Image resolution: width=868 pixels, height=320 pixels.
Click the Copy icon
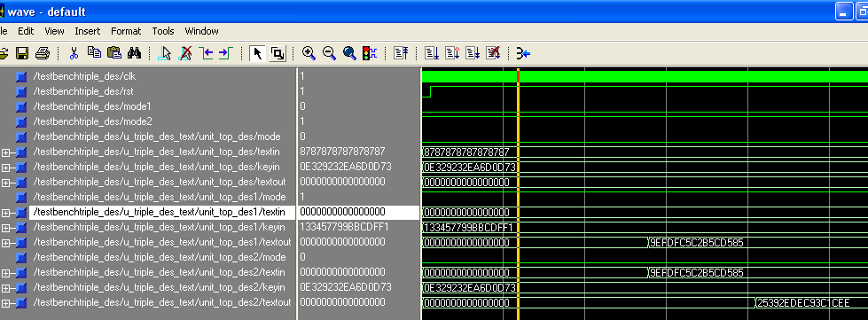pos(95,52)
